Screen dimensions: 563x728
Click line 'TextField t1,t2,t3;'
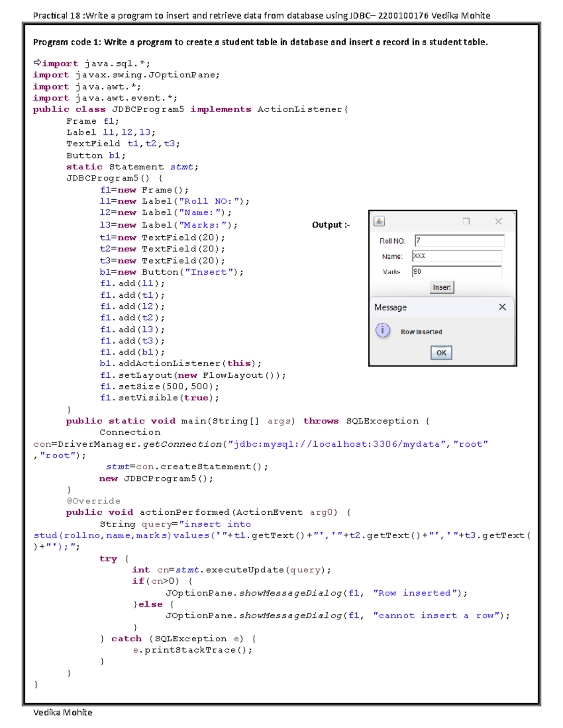click(x=123, y=144)
